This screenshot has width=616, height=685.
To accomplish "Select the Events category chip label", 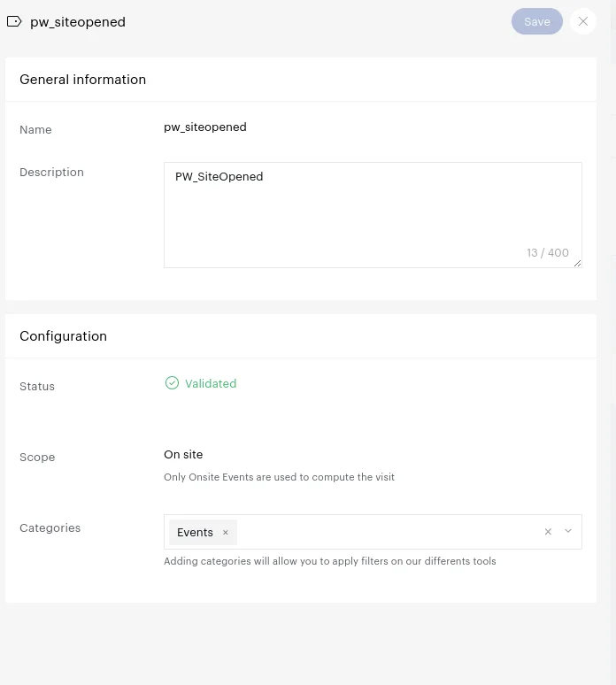I will click(195, 532).
